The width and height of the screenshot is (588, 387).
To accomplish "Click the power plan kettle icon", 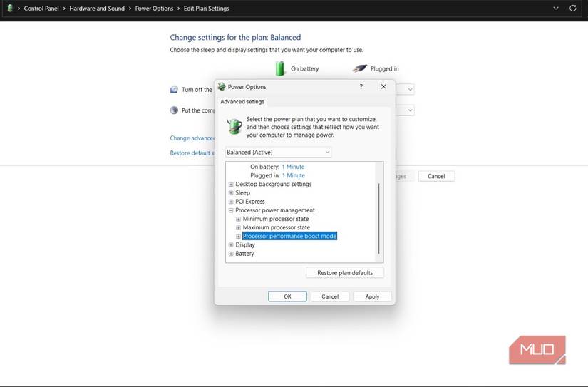I will pos(234,126).
